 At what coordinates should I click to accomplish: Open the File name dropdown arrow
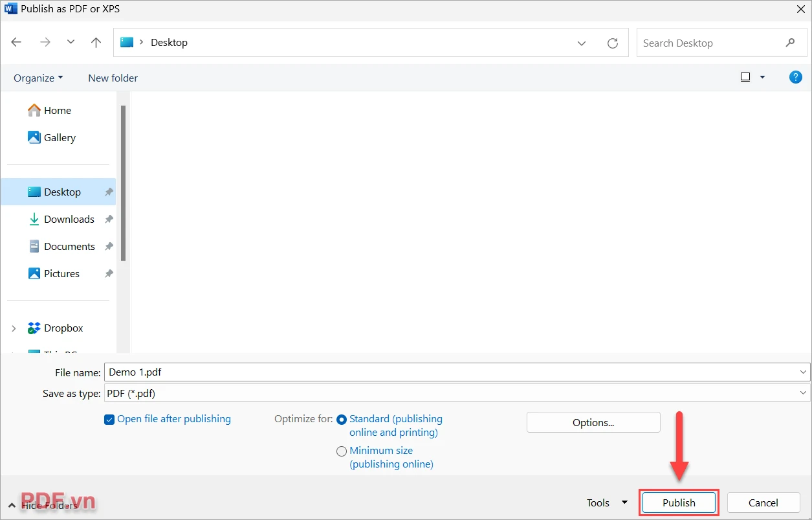click(x=804, y=372)
